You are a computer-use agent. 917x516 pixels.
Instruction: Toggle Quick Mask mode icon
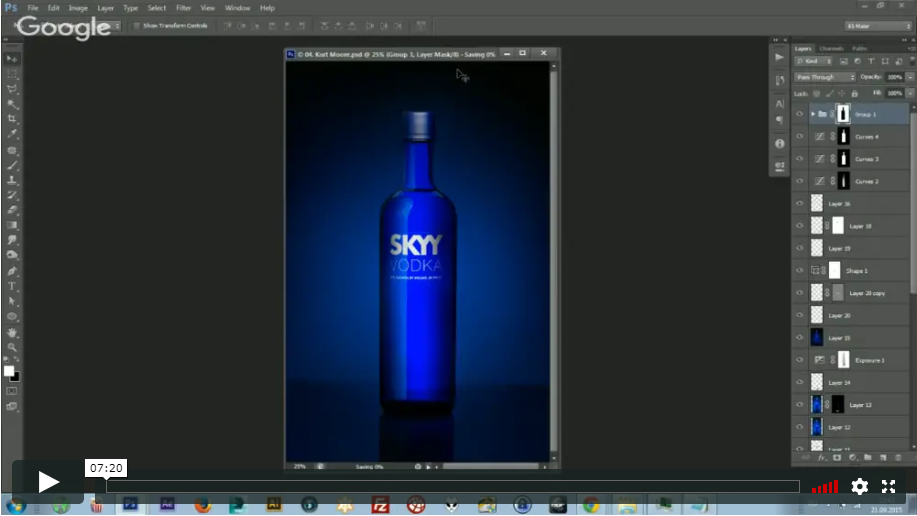tap(12, 391)
